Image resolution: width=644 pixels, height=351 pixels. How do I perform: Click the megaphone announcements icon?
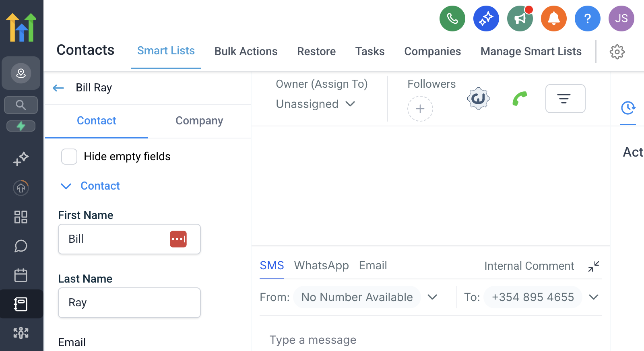(x=520, y=19)
